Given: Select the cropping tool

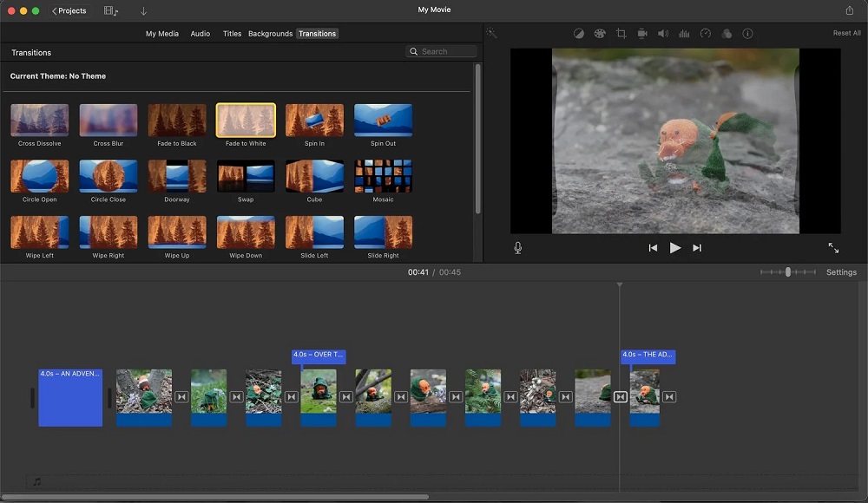Looking at the screenshot, I should (621, 34).
